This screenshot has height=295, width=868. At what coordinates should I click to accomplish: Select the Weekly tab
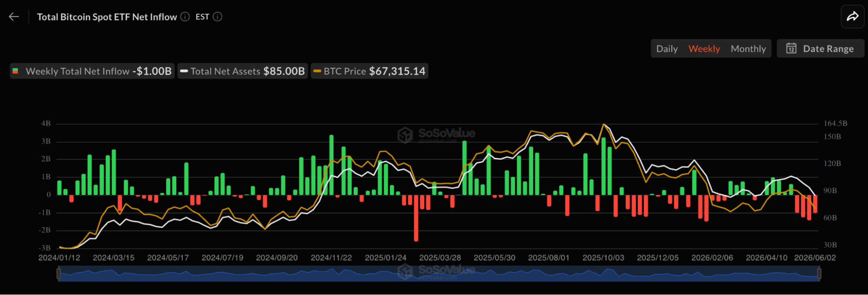coord(704,49)
